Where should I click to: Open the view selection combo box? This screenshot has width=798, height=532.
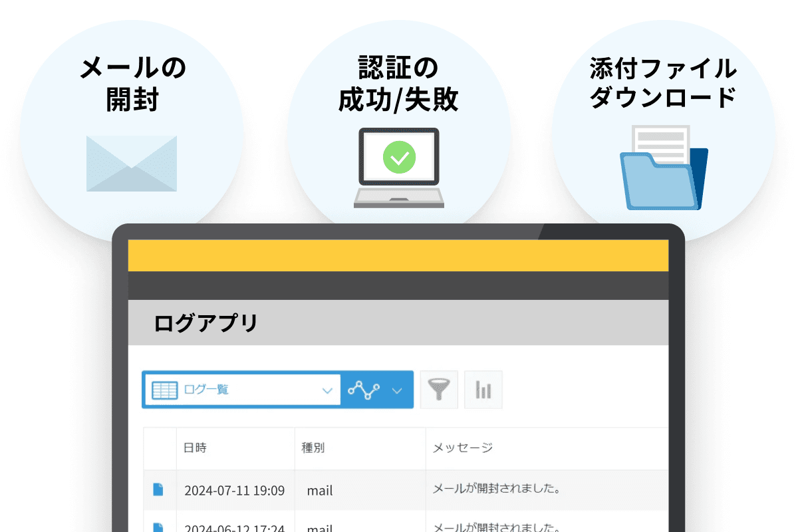(x=239, y=390)
